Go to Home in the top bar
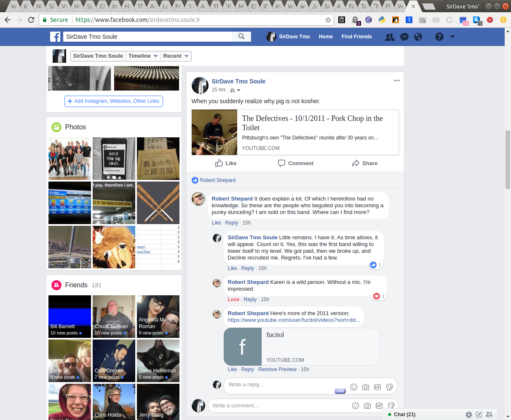This screenshot has height=420, width=511. [326, 37]
